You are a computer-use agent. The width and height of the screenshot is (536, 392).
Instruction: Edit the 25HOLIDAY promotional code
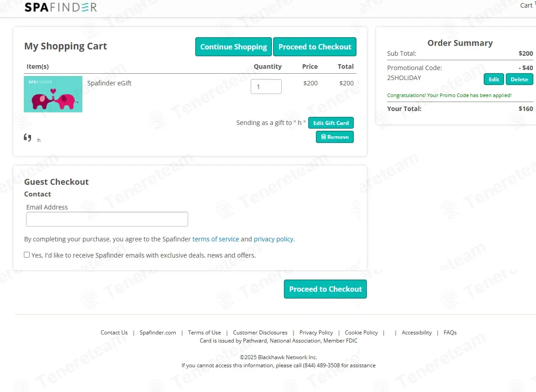point(494,79)
